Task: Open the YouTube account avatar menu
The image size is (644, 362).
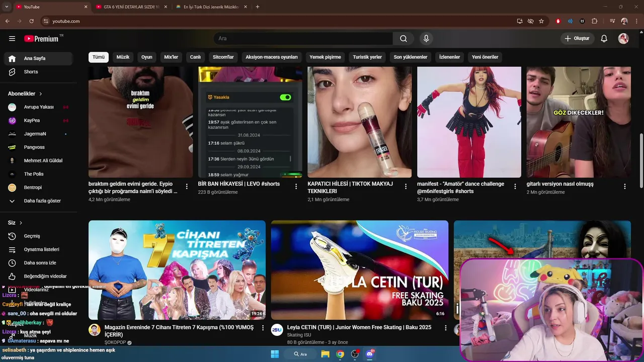Action: (623, 39)
